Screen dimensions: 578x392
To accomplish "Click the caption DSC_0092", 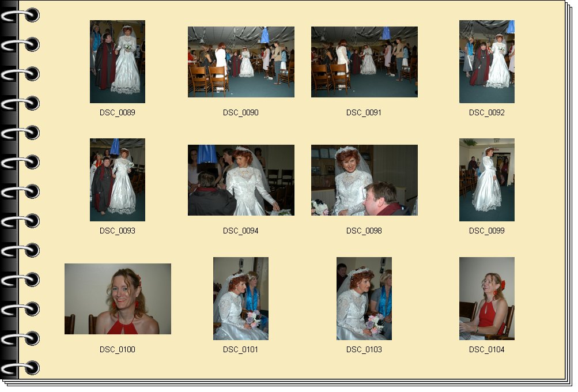I will pyautogui.click(x=487, y=112).
